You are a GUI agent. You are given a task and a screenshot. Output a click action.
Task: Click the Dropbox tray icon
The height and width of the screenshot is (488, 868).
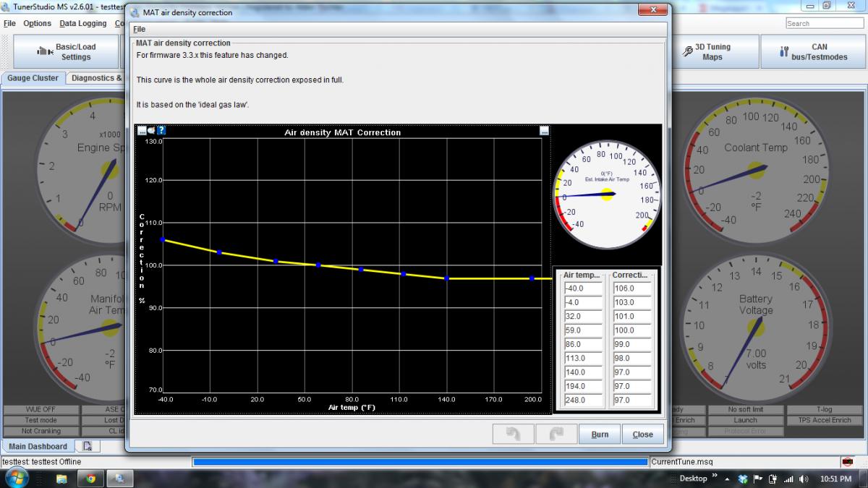point(744,479)
